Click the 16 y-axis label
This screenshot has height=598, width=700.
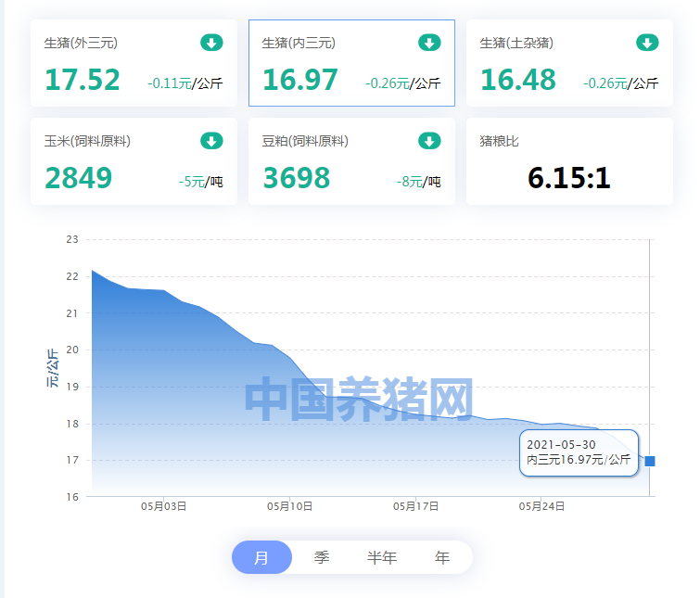coord(72,497)
